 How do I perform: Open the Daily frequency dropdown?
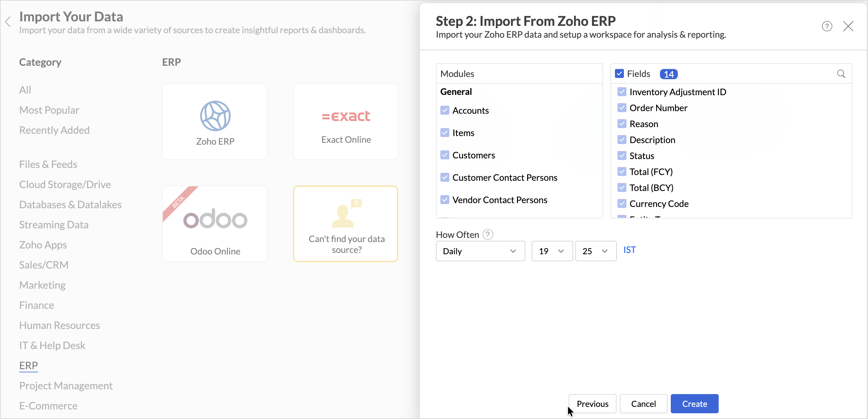click(480, 251)
